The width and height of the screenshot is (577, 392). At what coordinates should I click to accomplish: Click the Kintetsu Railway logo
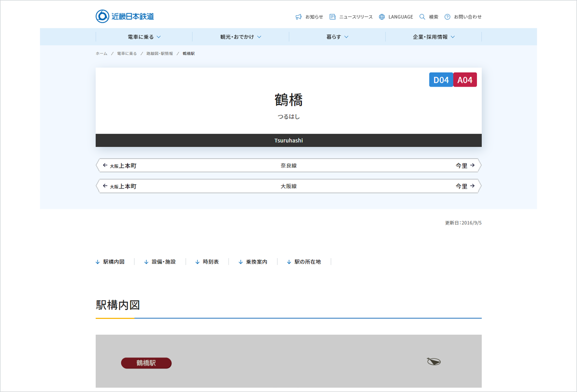point(125,16)
